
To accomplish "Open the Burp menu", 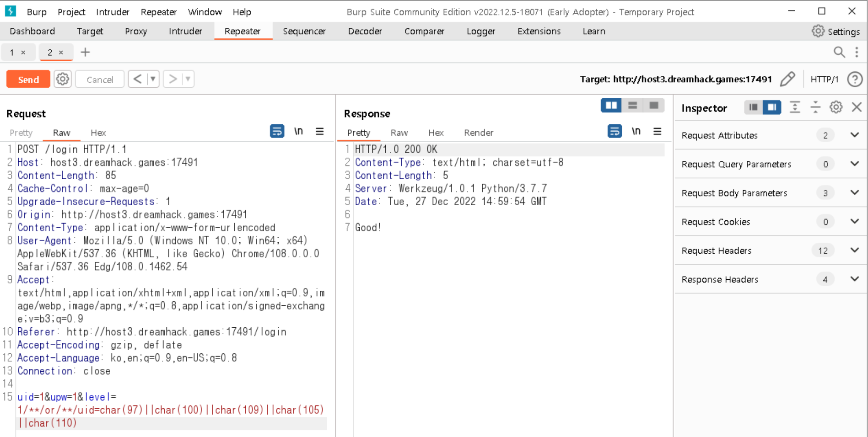I will coord(37,12).
